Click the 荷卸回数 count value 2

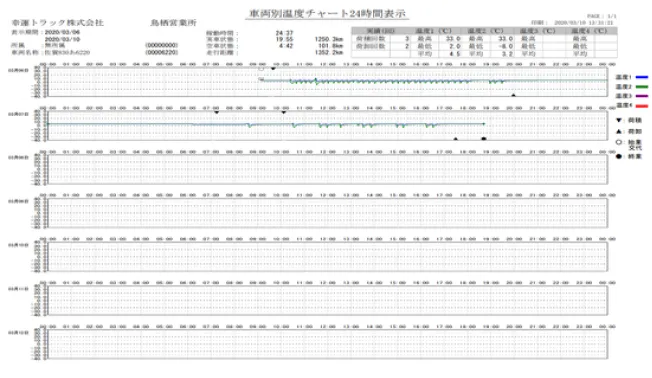click(407, 46)
